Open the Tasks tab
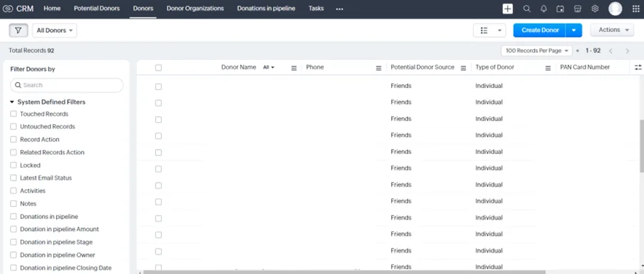Image resolution: width=644 pixels, height=274 pixels. point(316,9)
